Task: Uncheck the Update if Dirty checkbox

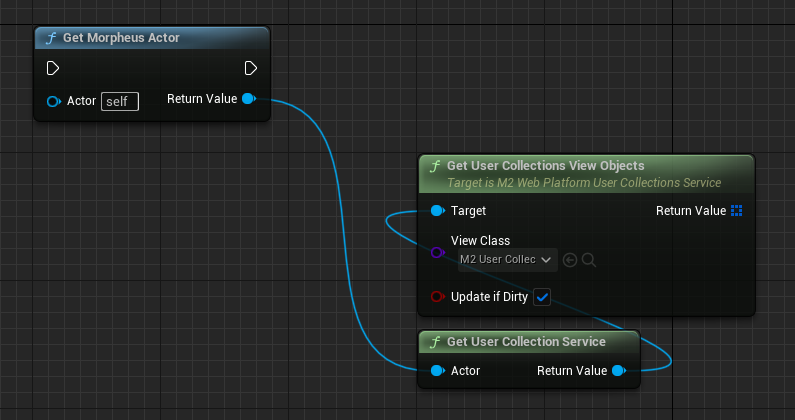Action: tap(542, 296)
